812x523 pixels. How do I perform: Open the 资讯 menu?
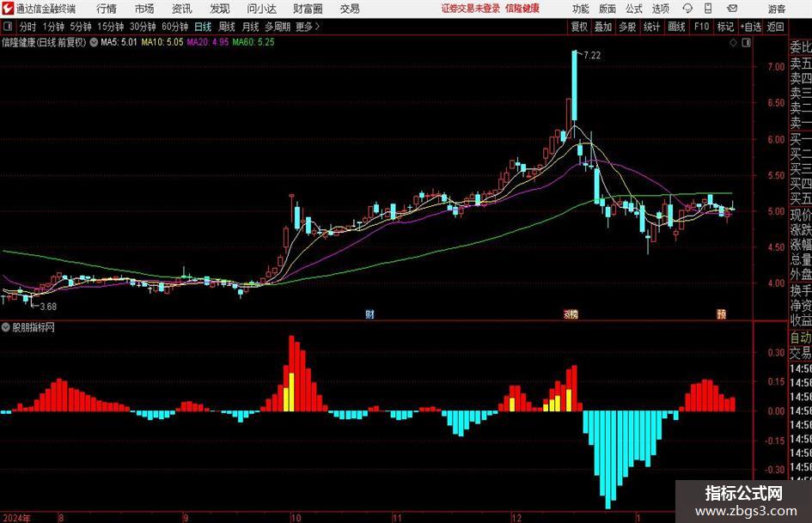182,9
